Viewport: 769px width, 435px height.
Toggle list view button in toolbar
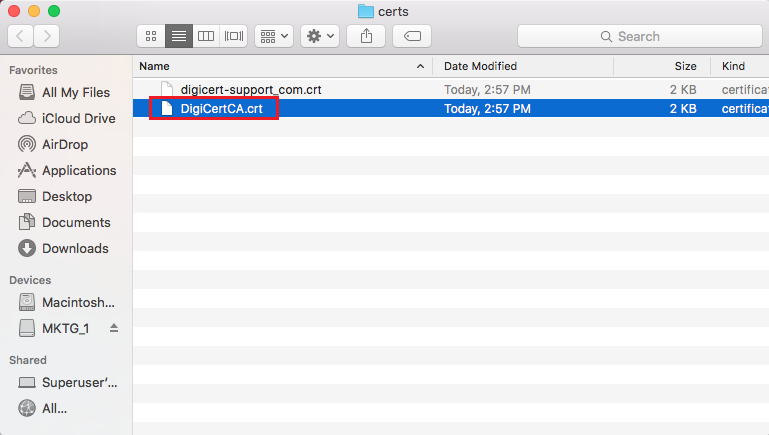(x=179, y=36)
